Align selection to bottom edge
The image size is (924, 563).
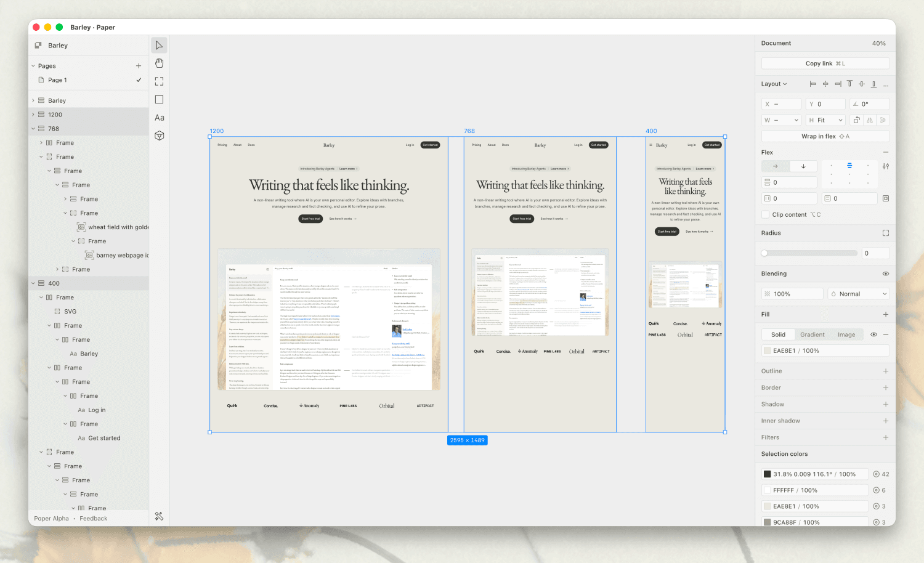(x=873, y=84)
